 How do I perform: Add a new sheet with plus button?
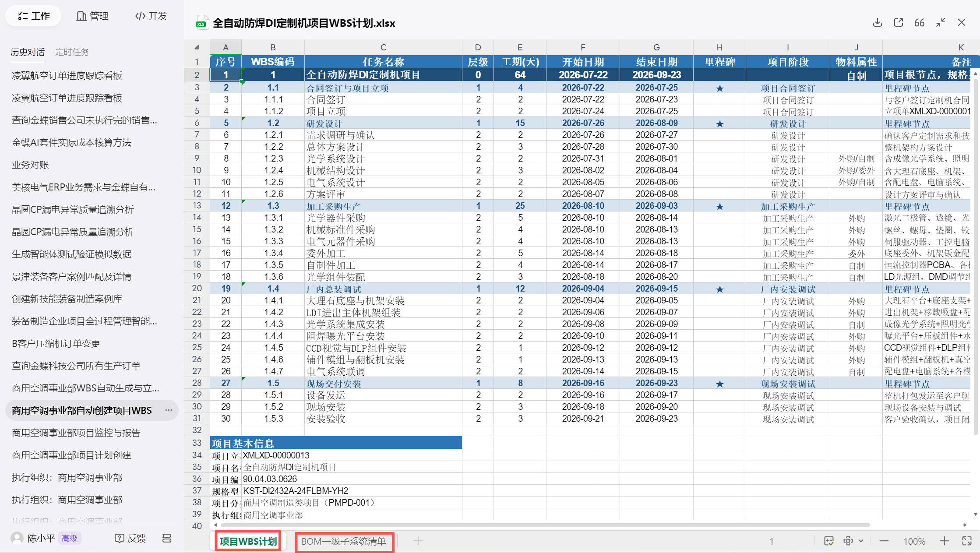pyautogui.click(x=418, y=541)
